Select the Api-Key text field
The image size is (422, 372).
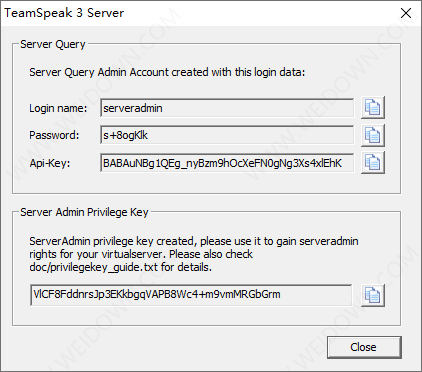coord(227,163)
